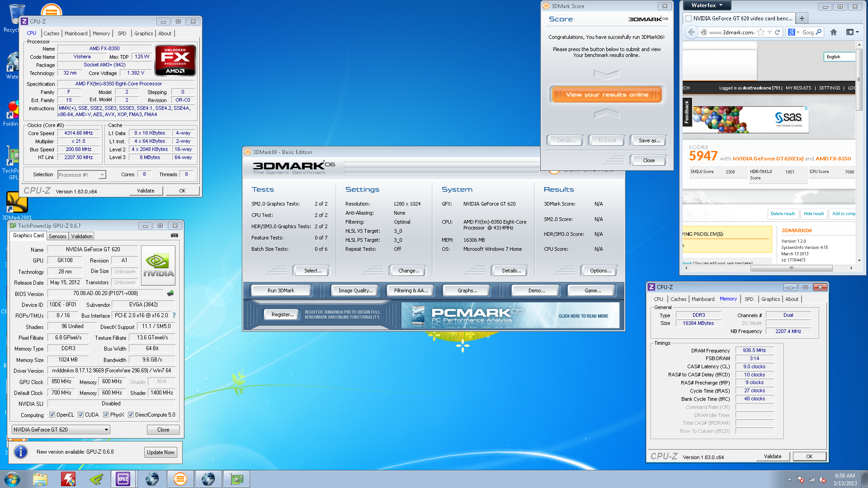Click View your results online button
868x488 pixels.
(x=607, y=94)
